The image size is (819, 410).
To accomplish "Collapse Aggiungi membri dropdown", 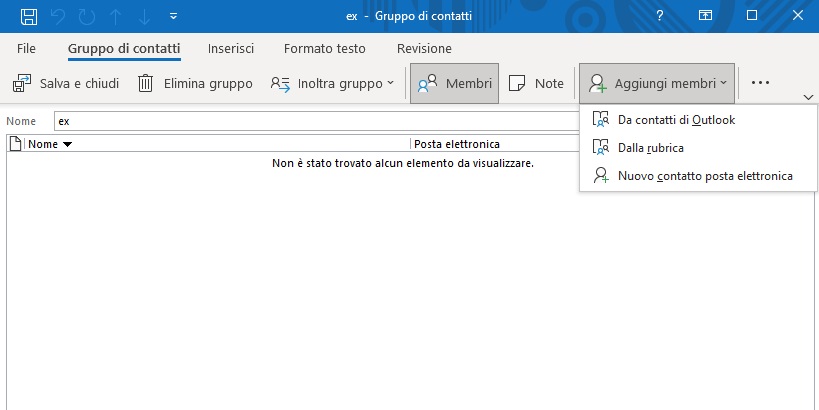I will (x=657, y=84).
